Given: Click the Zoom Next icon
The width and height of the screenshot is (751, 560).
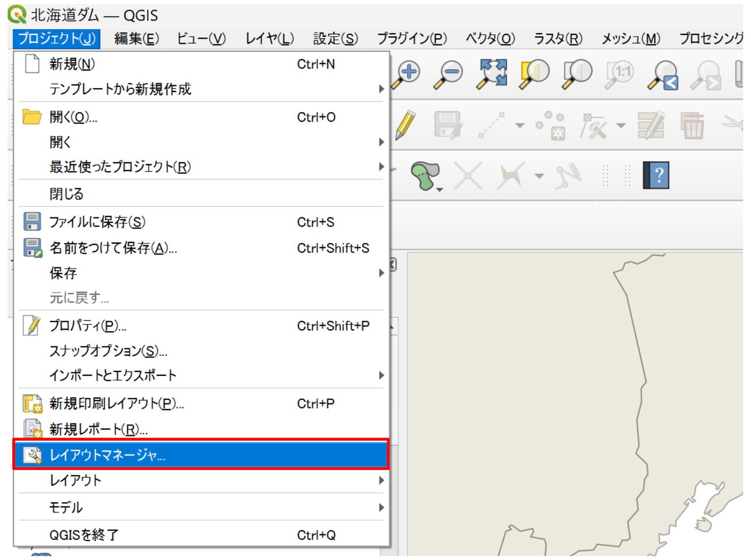Looking at the screenshot, I should click(x=705, y=75).
